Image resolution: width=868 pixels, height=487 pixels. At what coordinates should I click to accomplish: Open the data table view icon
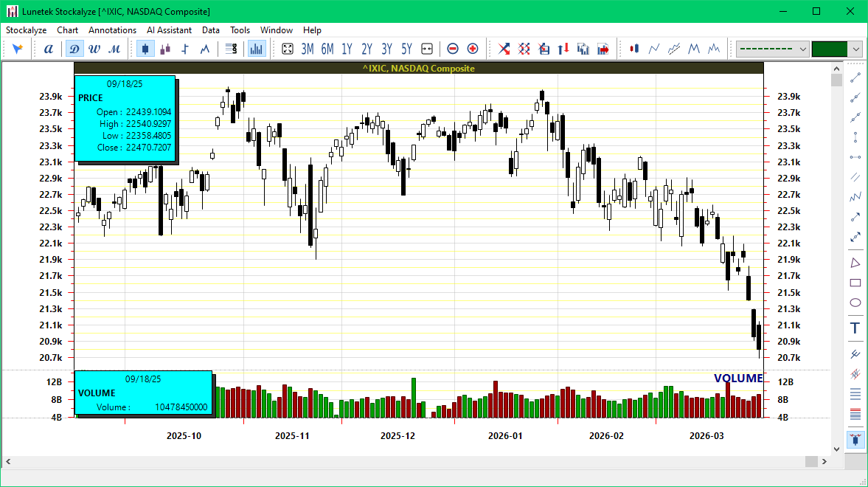click(x=232, y=48)
